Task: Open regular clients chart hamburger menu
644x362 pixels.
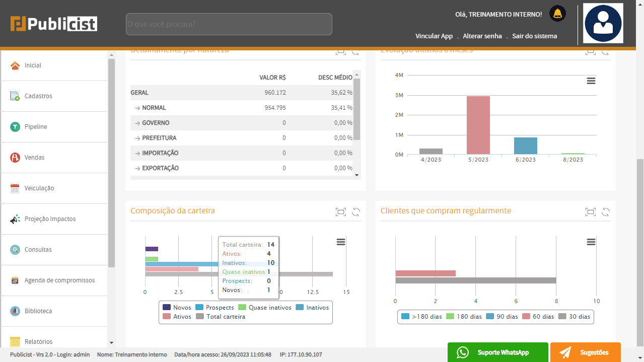Action: (x=591, y=242)
